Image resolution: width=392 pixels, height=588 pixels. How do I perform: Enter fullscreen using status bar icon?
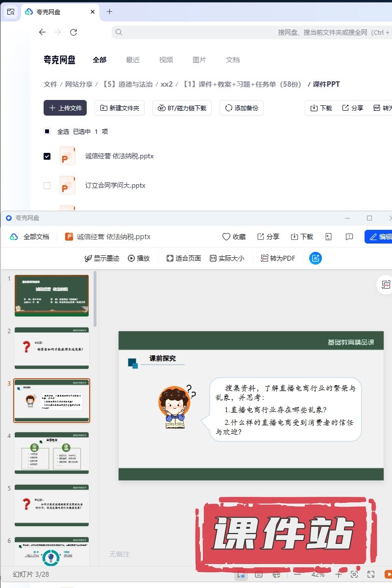371,574
